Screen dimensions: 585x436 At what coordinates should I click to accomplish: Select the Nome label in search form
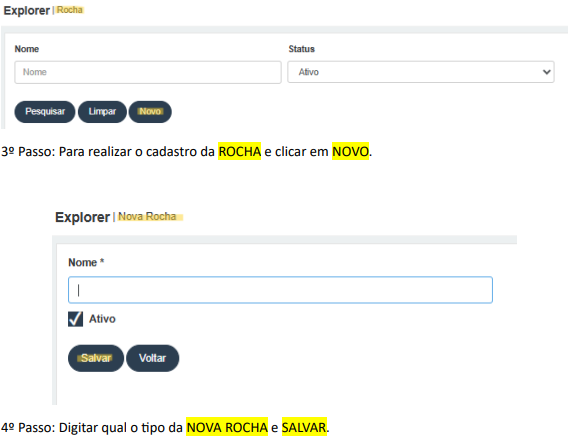pos(27,49)
